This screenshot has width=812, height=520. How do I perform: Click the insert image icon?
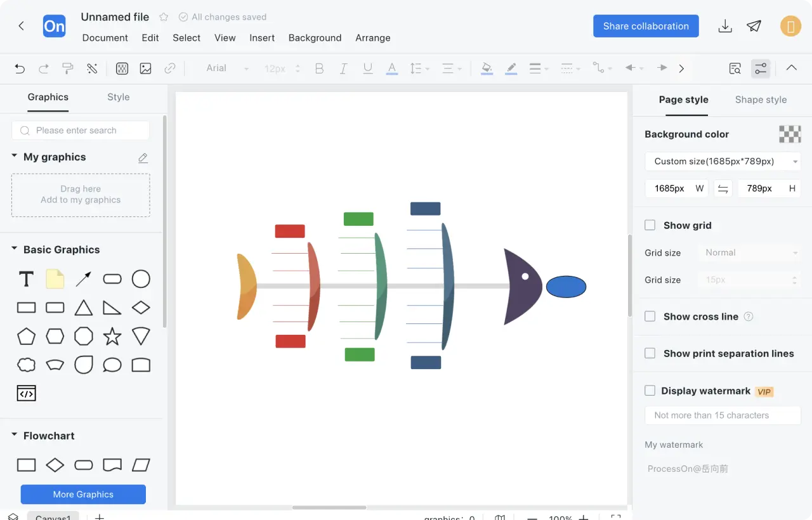[146, 68]
